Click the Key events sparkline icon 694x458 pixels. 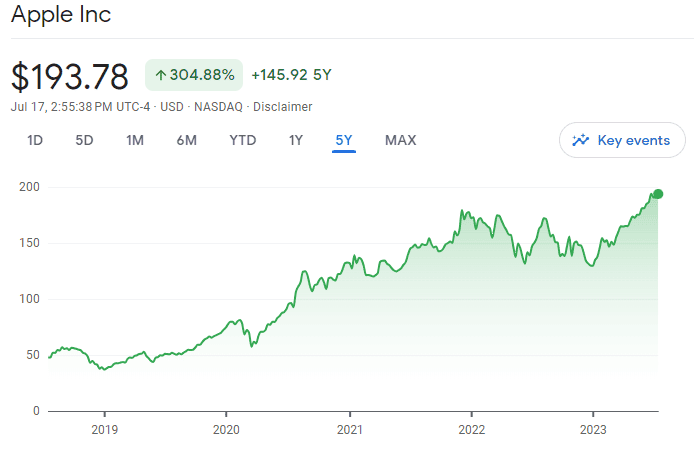click(581, 141)
